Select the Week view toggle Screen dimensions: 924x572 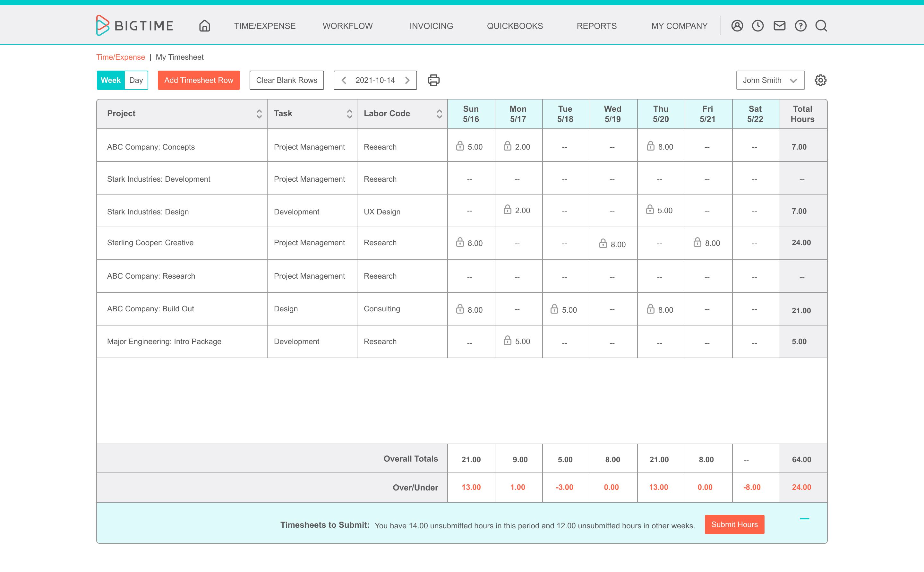(x=111, y=80)
